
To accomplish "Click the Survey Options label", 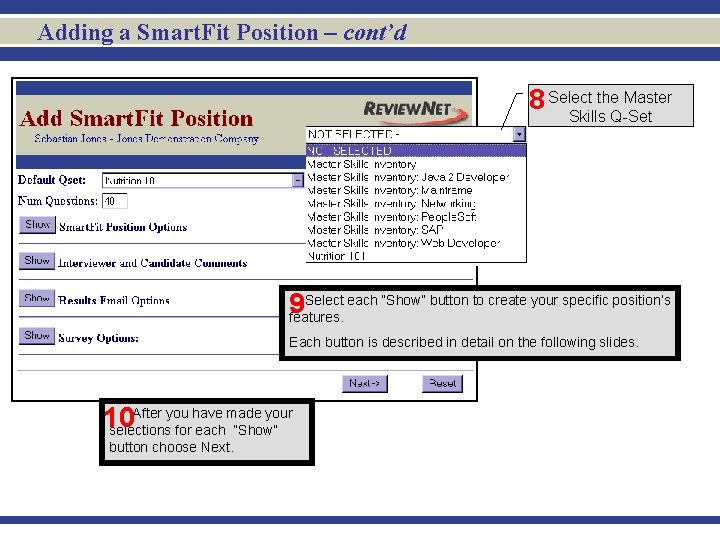I will (98, 338).
